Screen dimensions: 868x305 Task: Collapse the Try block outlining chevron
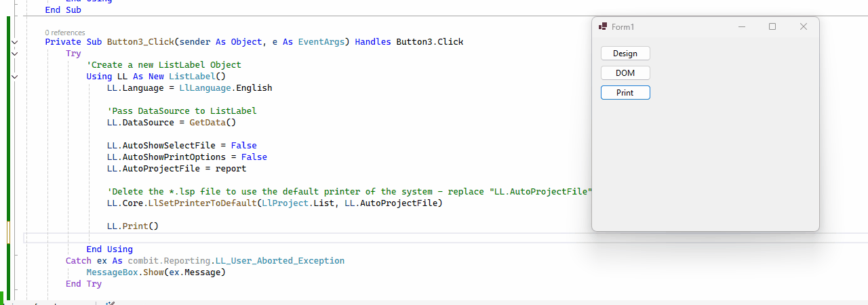tap(14, 54)
